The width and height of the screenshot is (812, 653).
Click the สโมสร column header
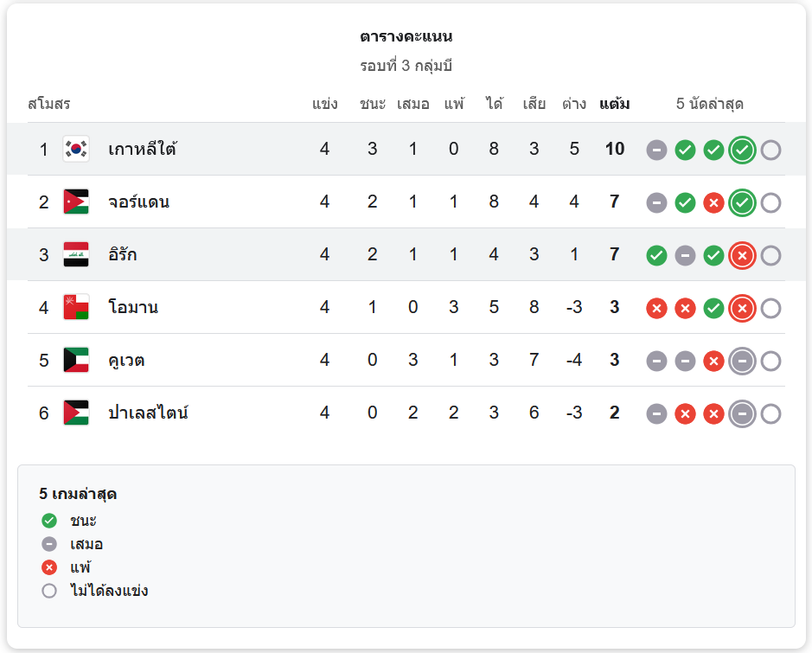pos(49,105)
